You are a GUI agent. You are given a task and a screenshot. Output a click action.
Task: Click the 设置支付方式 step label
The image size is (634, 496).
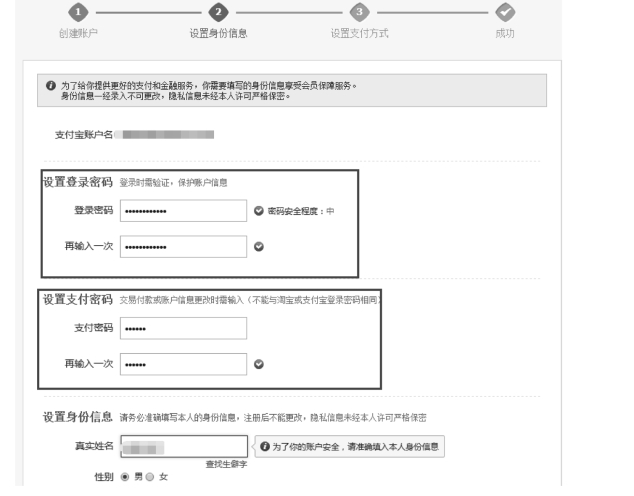(359, 33)
